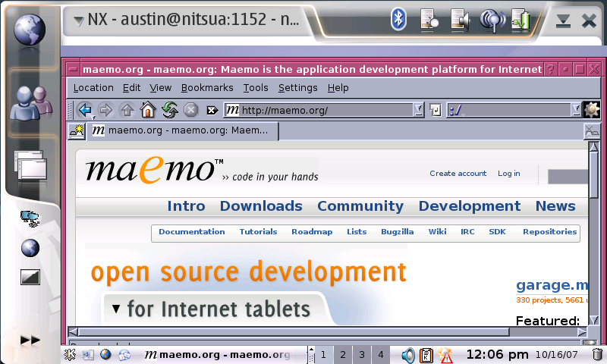Select the gradient image thumbnail in the sidebar
The image size is (607, 364).
pyautogui.click(x=30, y=277)
